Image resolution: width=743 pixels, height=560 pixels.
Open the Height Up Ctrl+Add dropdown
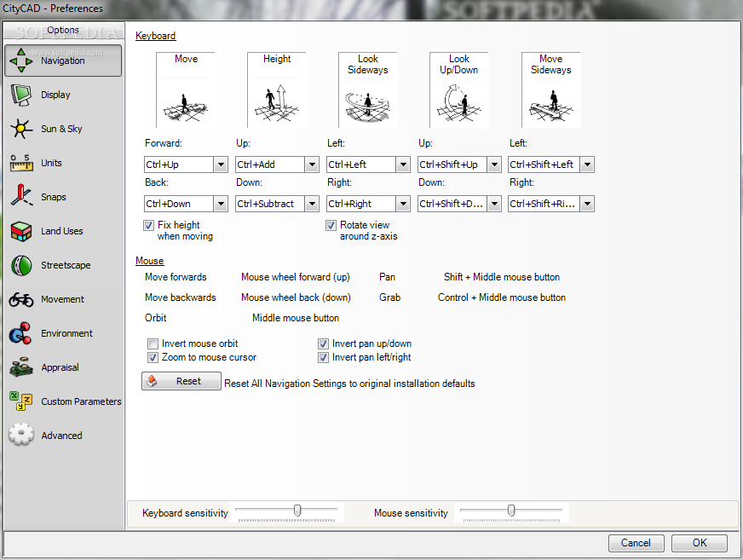312,165
